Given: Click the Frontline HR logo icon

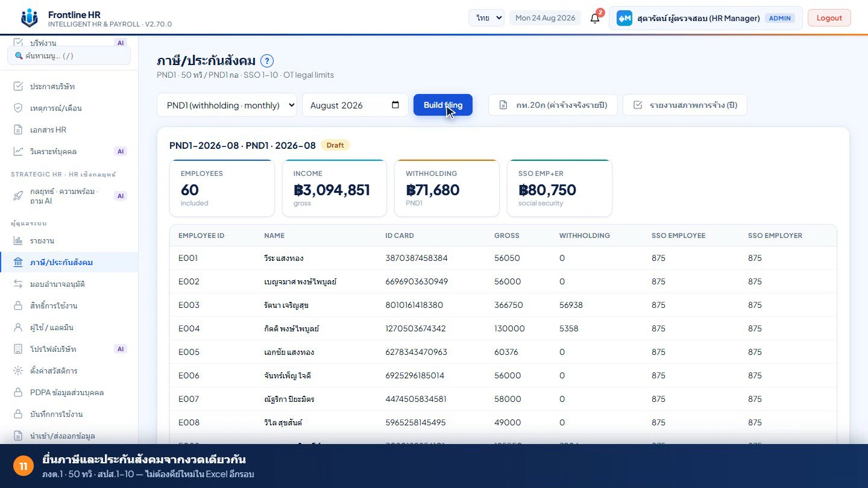Looking at the screenshot, I should tap(29, 18).
